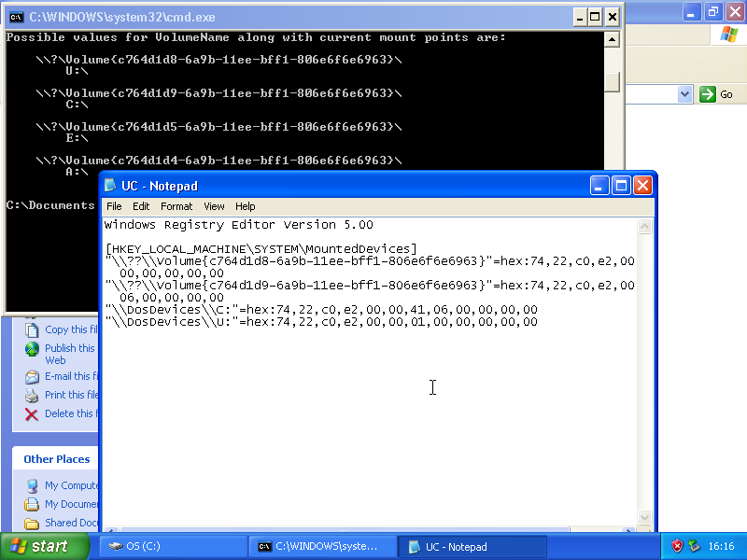The width and height of the screenshot is (747, 560).
Task: Maximize the UC - Notepad window
Action: click(x=621, y=185)
